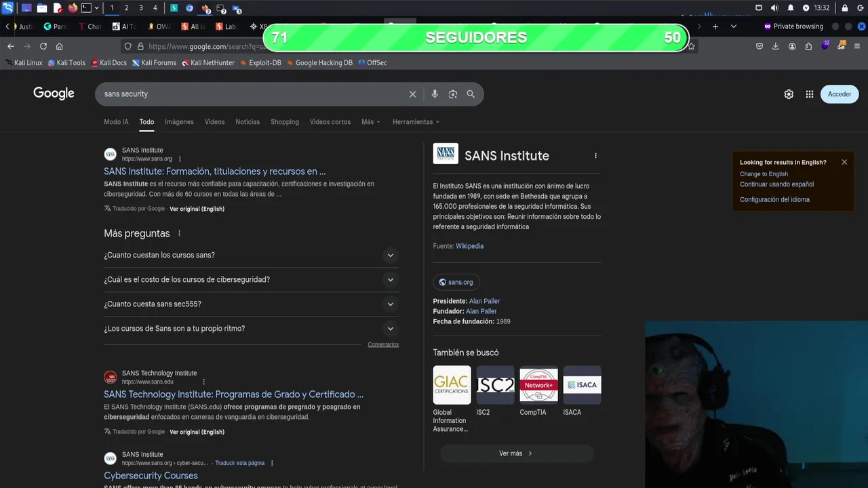
Task: Close the language suggestion popup
Action: (844, 162)
